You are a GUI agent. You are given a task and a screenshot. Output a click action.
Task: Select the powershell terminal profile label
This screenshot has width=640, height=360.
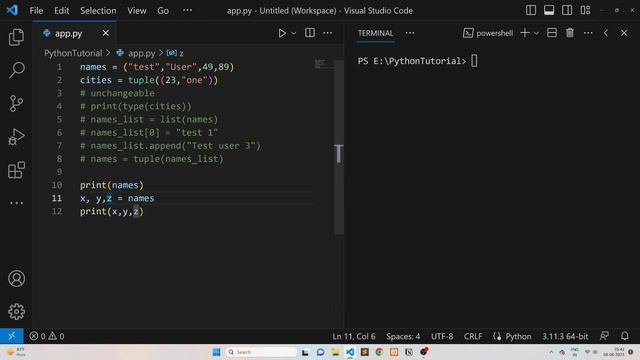click(488, 33)
